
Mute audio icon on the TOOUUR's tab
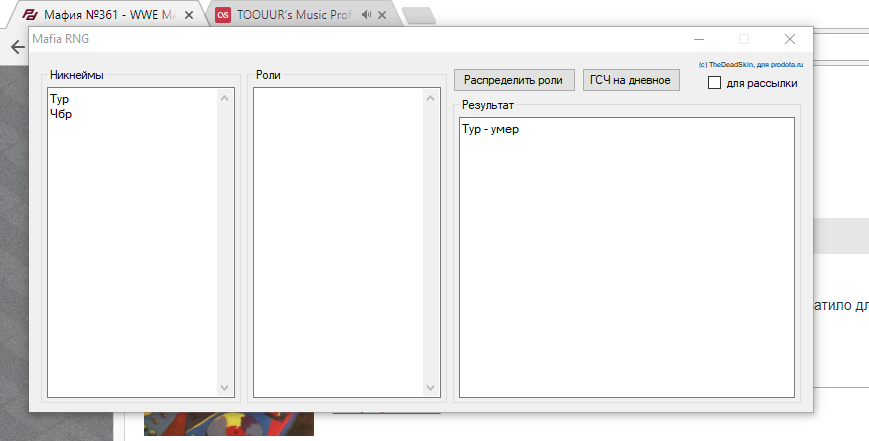click(x=366, y=15)
